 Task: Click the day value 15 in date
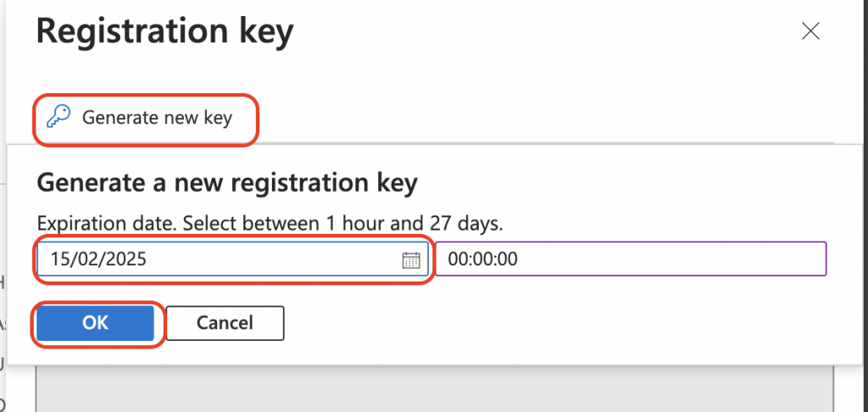click(59, 259)
